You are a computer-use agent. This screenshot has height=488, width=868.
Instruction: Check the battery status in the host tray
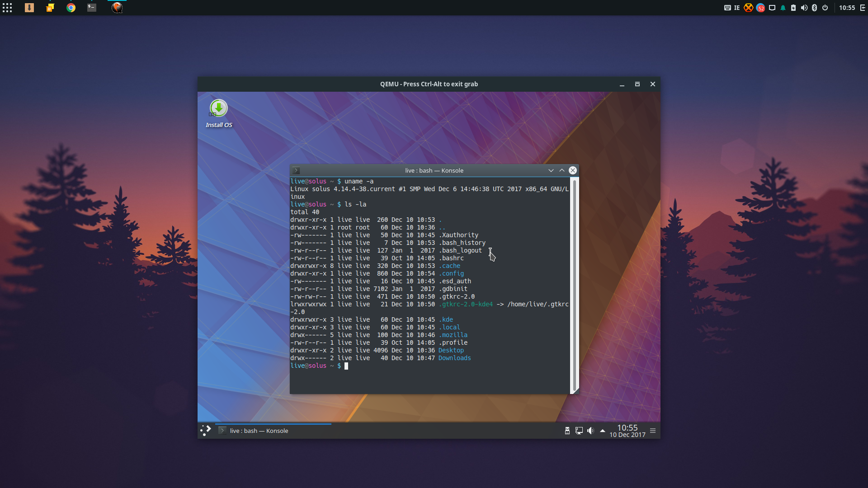[793, 8]
